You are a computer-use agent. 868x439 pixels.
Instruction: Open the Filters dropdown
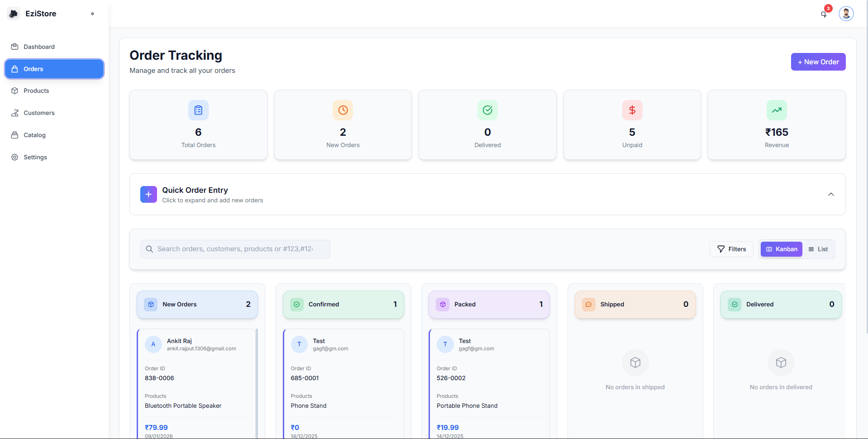tap(731, 249)
